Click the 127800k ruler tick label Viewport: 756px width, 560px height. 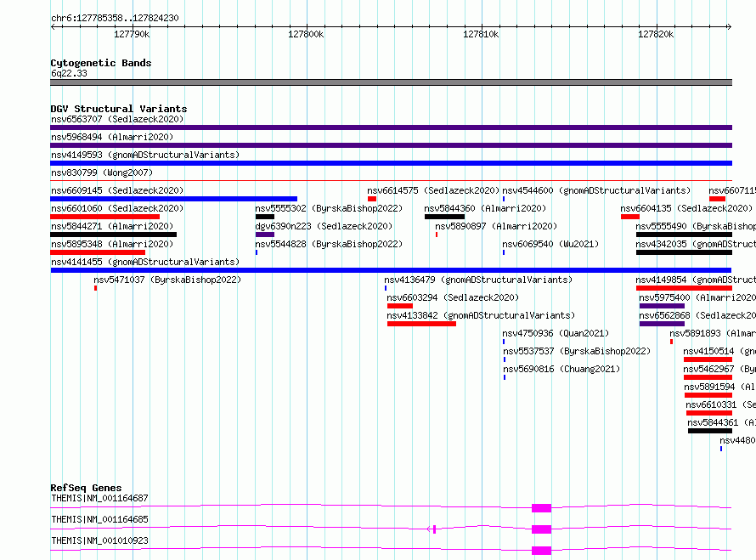pos(306,34)
